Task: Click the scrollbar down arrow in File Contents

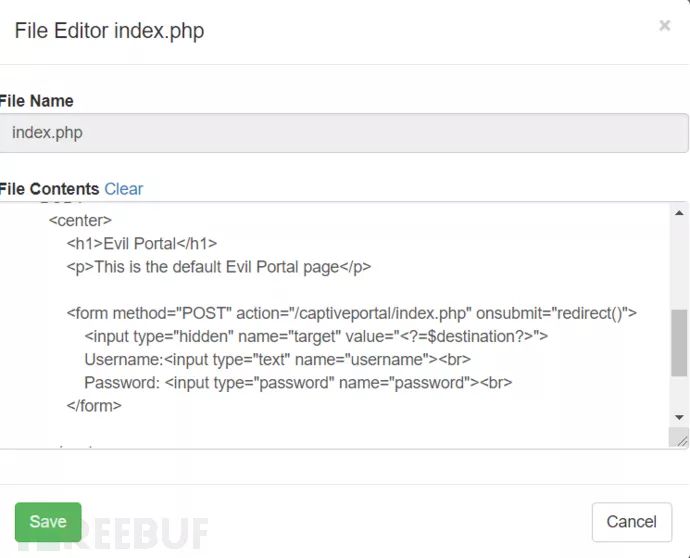Action: [x=680, y=417]
